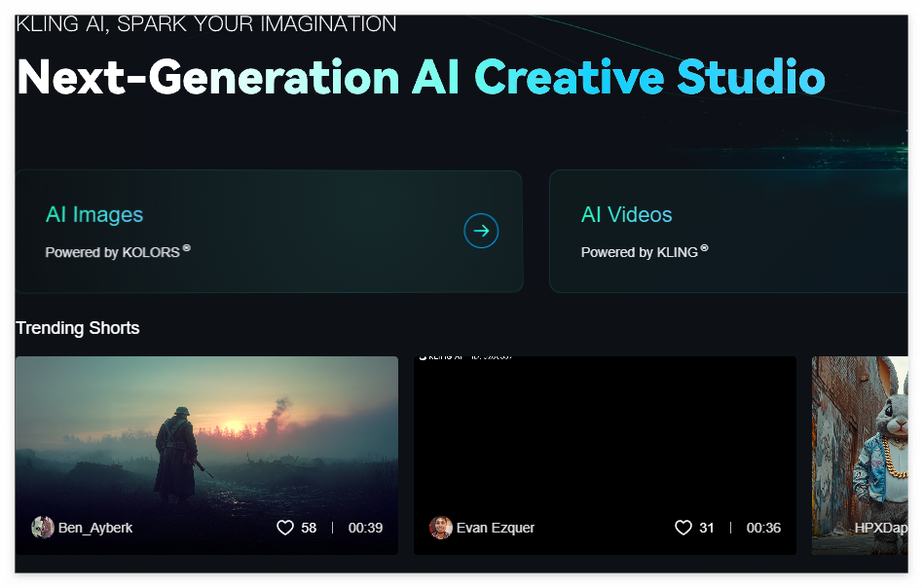Open the rabbit-character video thumbnail

pos(867,438)
